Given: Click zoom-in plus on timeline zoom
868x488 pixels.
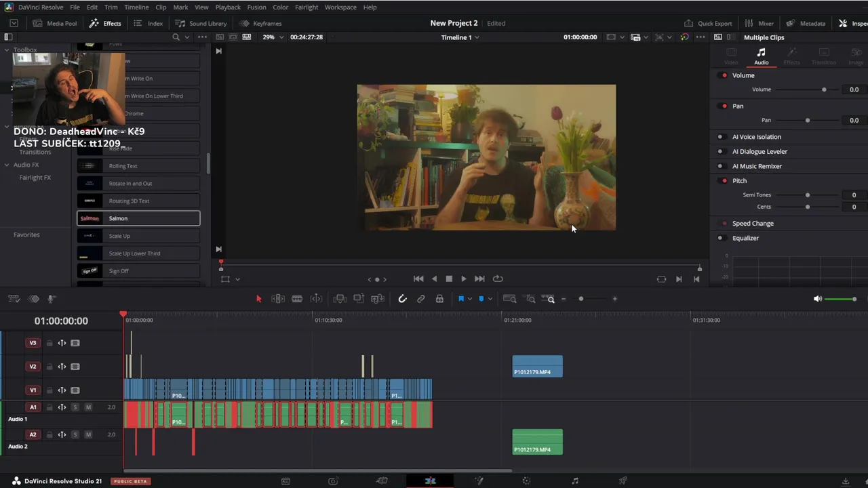Looking at the screenshot, I should coord(615,299).
